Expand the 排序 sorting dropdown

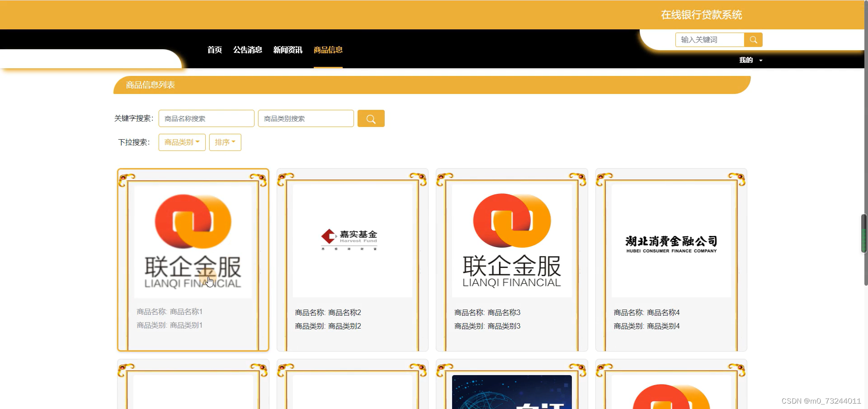click(x=225, y=142)
